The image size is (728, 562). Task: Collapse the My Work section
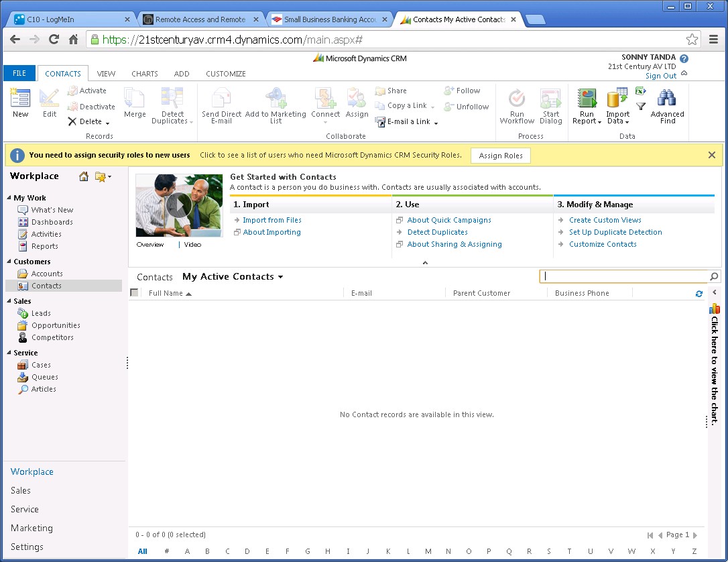coord(9,199)
